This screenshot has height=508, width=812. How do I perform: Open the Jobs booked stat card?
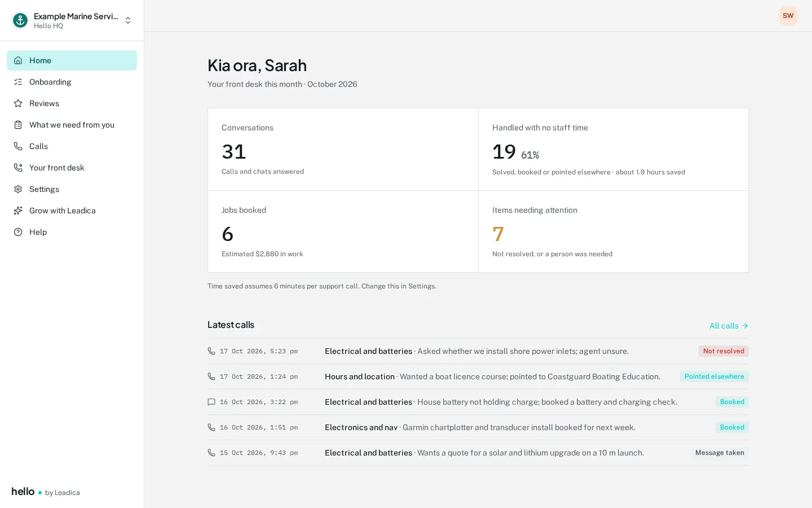pyautogui.click(x=343, y=231)
